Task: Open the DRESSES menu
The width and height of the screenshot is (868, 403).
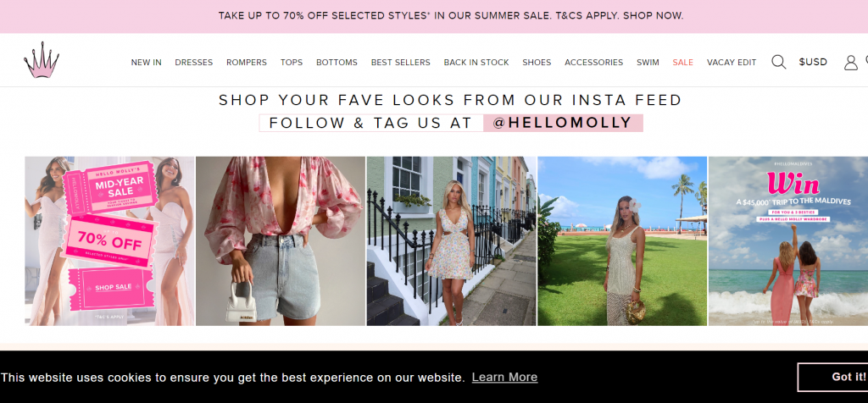Action: pyautogui.click(x=194, y=63)
